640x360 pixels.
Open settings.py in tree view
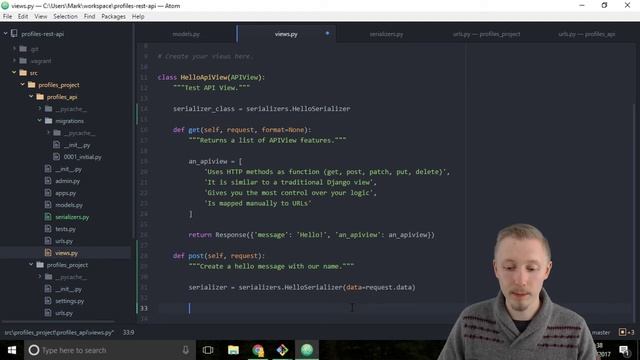tap(69, 301)
